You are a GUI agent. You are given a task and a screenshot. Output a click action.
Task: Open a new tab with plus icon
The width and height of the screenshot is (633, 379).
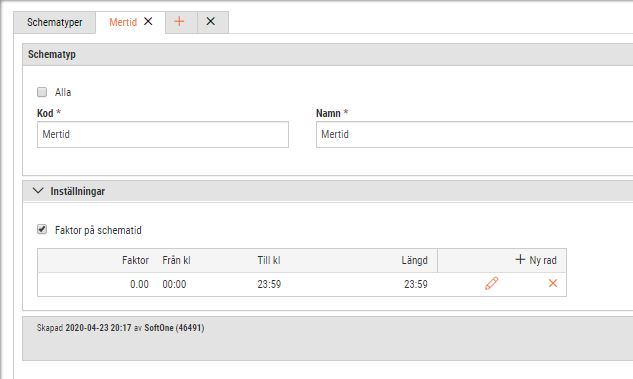pyautogui.click(x=179, y=21)
